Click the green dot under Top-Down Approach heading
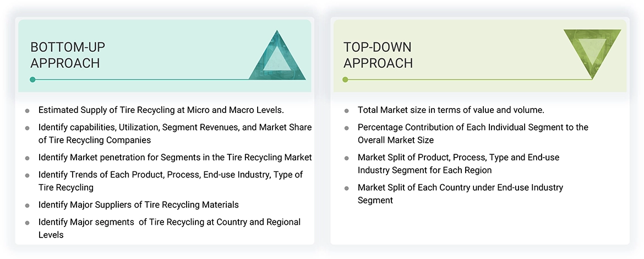The image size is (644, 259). tap(345, 80)
